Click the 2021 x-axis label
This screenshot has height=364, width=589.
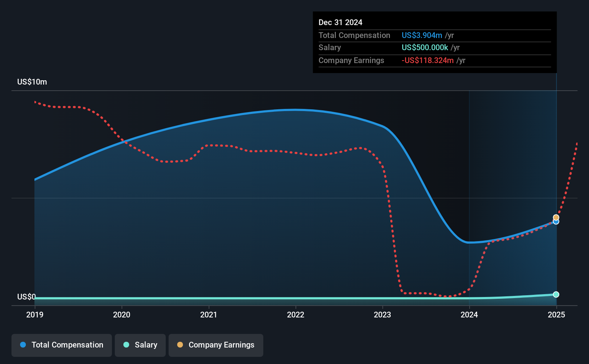(209, 315)
